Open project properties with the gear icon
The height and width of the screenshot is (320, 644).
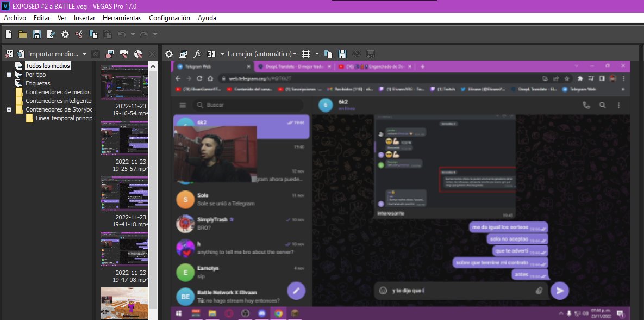(65, 34)
